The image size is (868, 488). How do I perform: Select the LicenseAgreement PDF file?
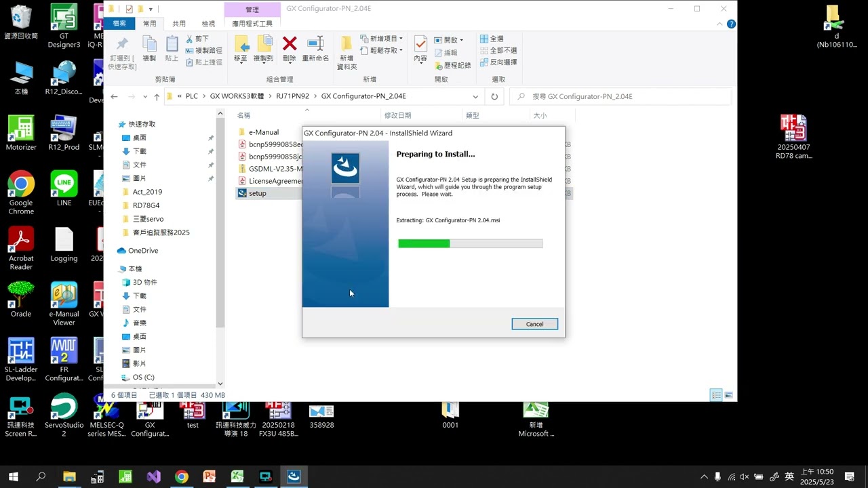coord(275,181)
